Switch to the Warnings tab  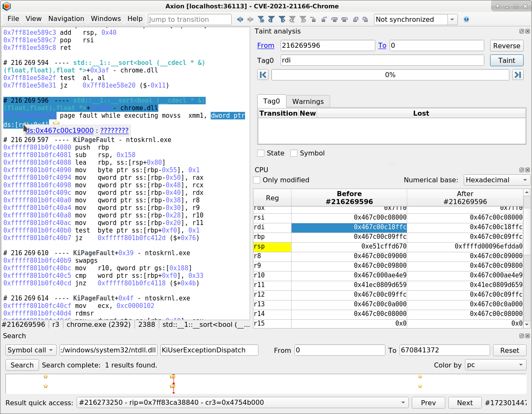308,101
